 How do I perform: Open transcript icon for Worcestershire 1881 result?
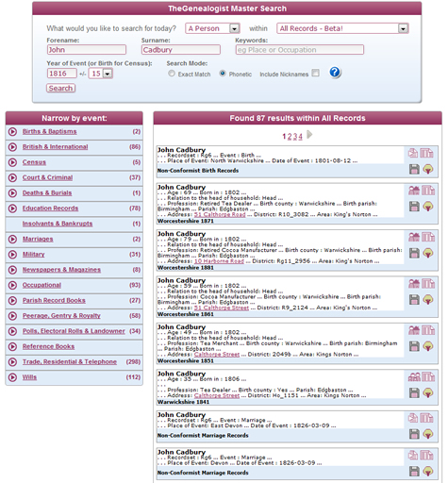point(428,237)
